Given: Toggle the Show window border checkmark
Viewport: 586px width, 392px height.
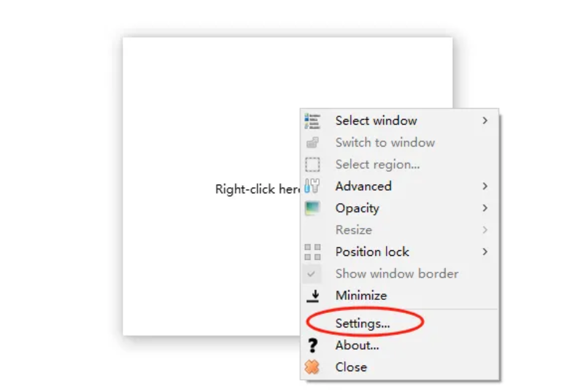Looking at the screenshot, I should click(x=311, y=274).
